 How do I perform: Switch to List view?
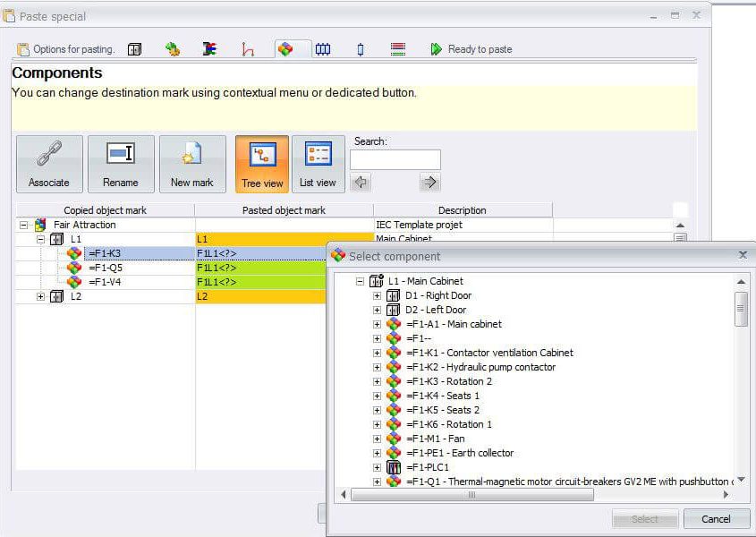pos(318,164)
